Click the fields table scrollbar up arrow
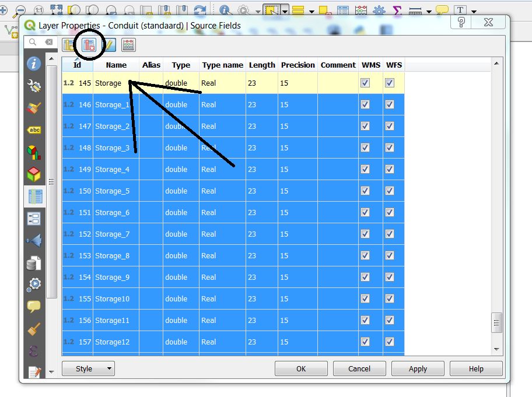 (497, 64)
